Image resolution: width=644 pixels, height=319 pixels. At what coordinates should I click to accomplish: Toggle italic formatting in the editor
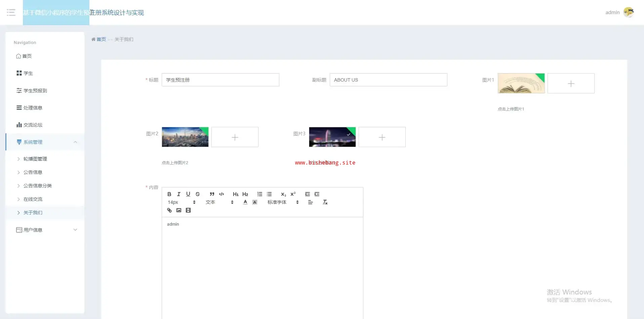(179, 194)
